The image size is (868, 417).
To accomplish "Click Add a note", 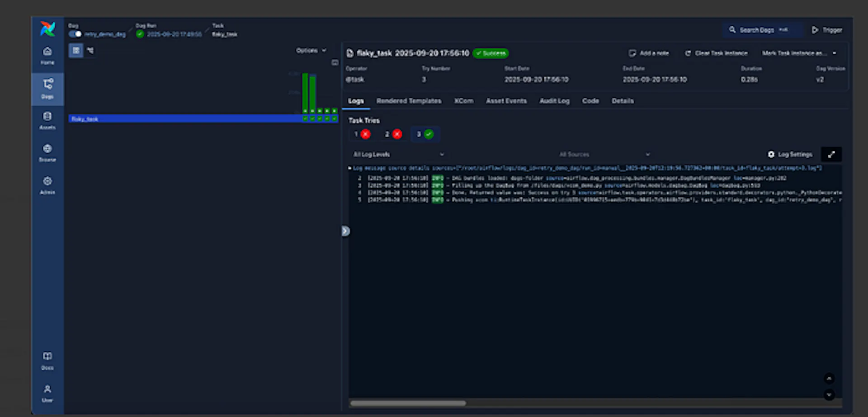I will pyautogui.click(x=649, y=53).
